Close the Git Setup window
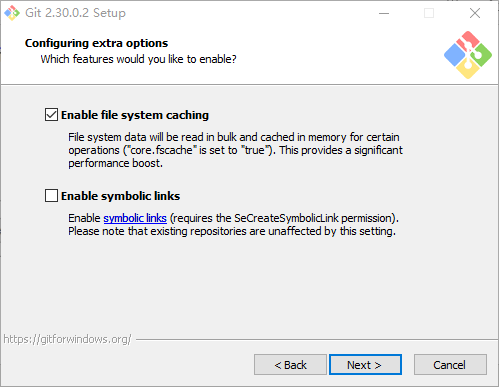Screen dimensions: 499x387 click(x=475, y=13)
